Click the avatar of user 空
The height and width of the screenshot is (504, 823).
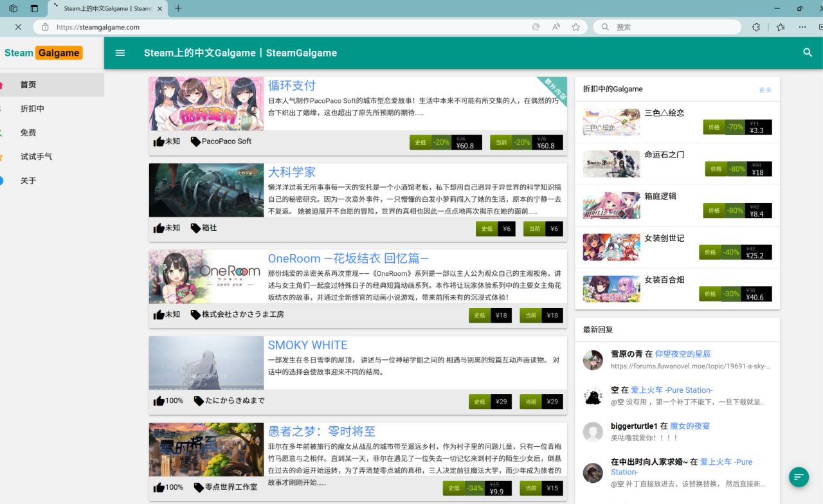click(593, 396)
